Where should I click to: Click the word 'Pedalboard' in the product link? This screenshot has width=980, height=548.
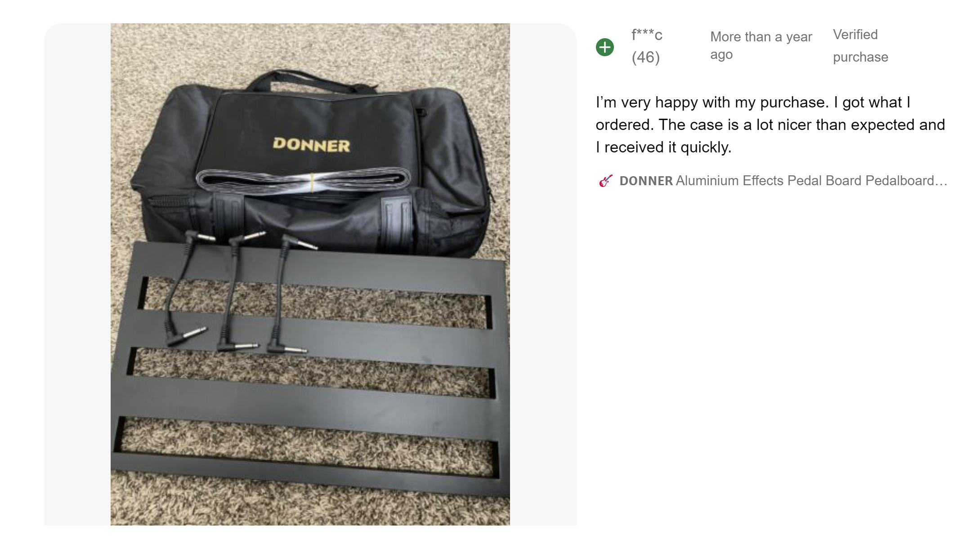899,181
